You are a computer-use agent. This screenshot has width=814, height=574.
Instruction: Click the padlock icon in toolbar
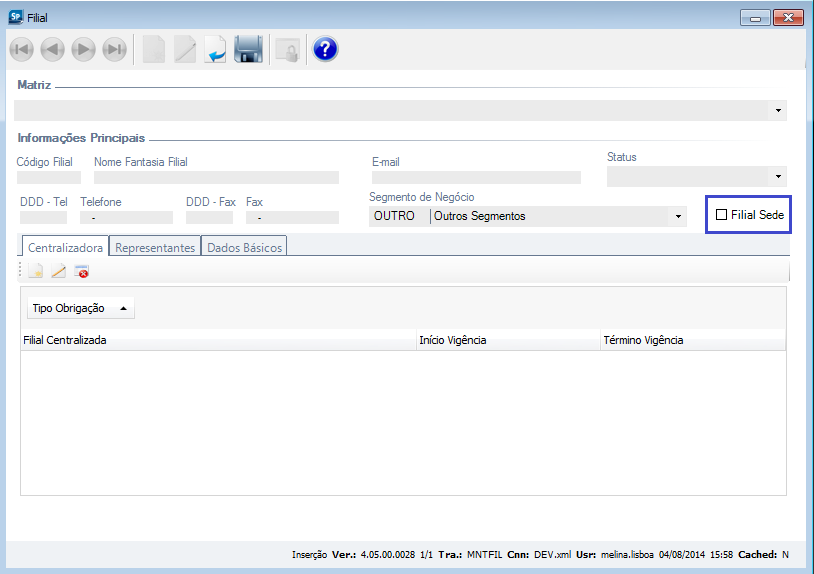coord(286,49)
